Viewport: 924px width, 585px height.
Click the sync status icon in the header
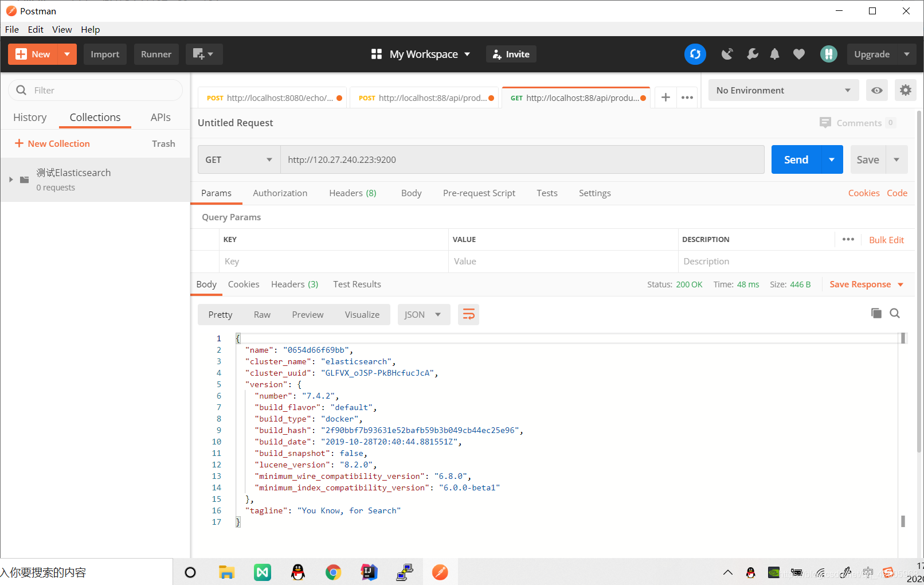click(695, 54)
